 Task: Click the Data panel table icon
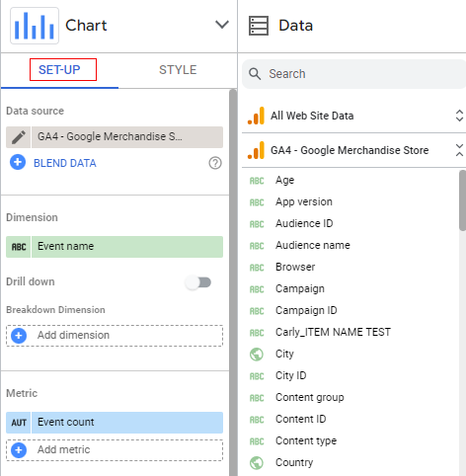(x=259, y=26)
